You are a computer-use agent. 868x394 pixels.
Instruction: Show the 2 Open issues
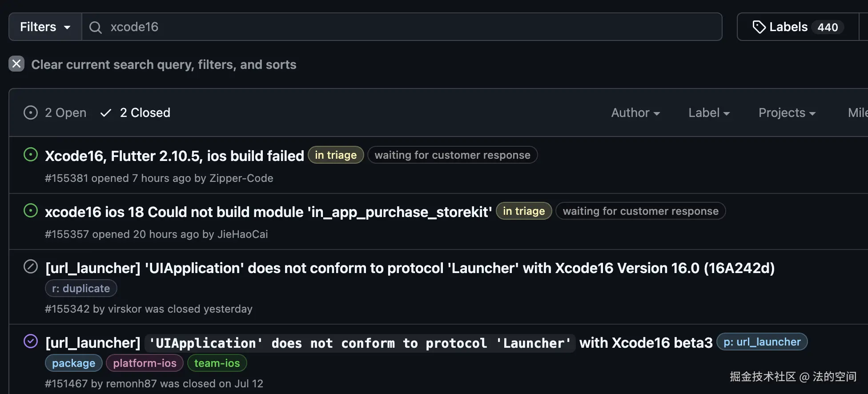point(65,113)
